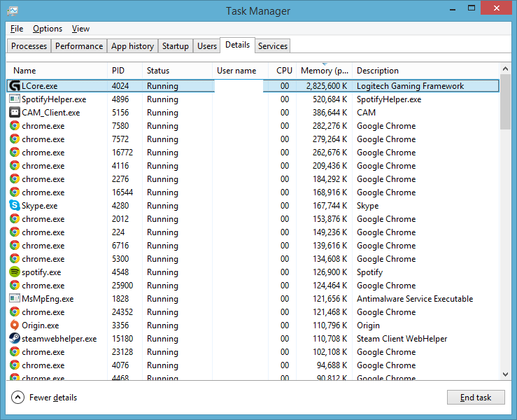This screenshot has width=517, height=420.
Task: Click the scrollbar up arrow
Action: (506, 69)
